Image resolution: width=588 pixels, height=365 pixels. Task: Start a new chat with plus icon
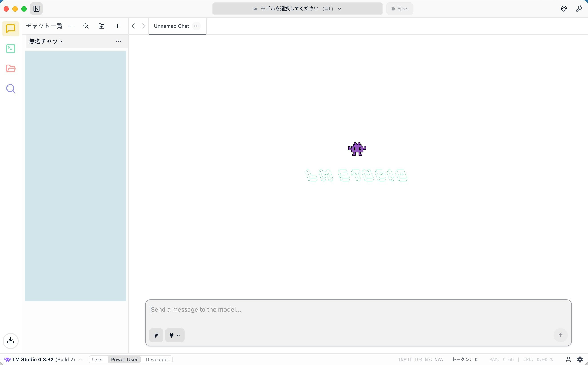pyautogui.click(x=117, y=26)
